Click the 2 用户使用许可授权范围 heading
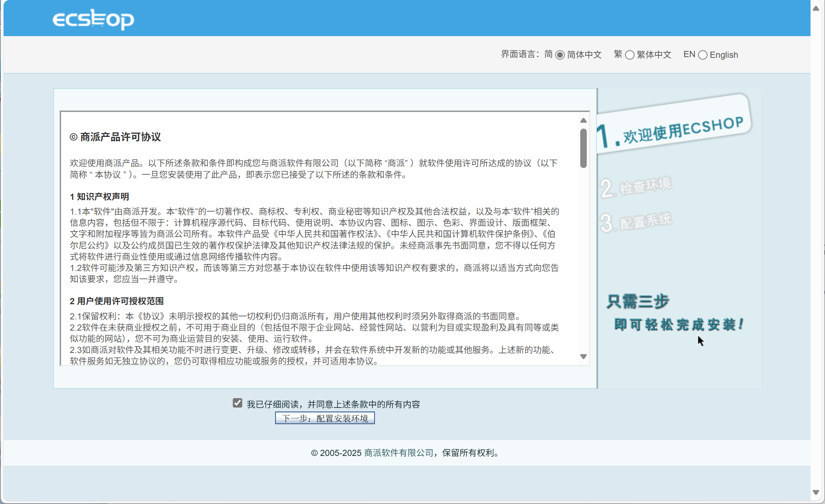 click(117, 301)
